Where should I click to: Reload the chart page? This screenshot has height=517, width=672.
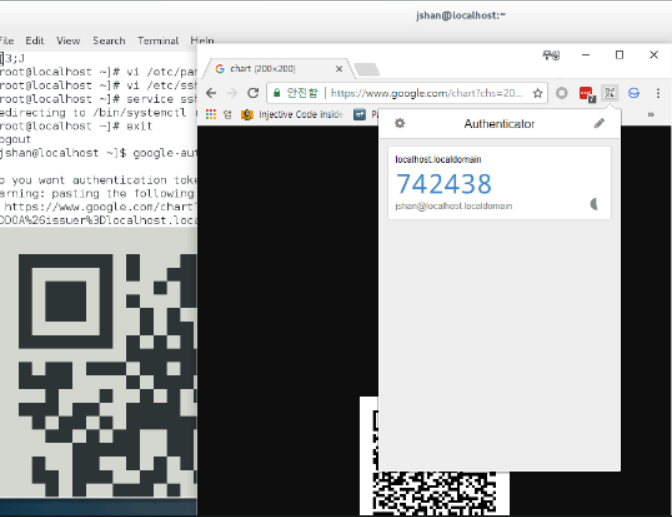(253, 93)
